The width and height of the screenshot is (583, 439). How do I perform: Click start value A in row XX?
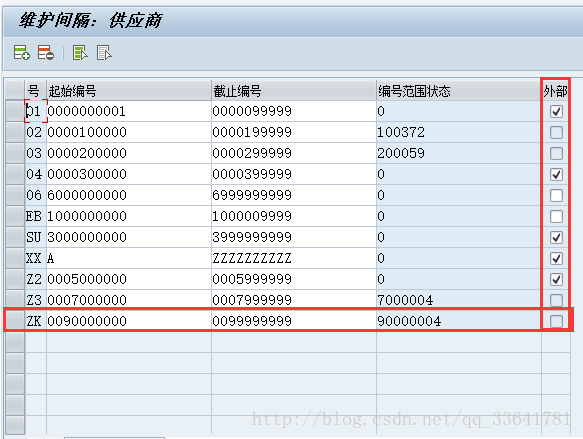coord(129,258)
